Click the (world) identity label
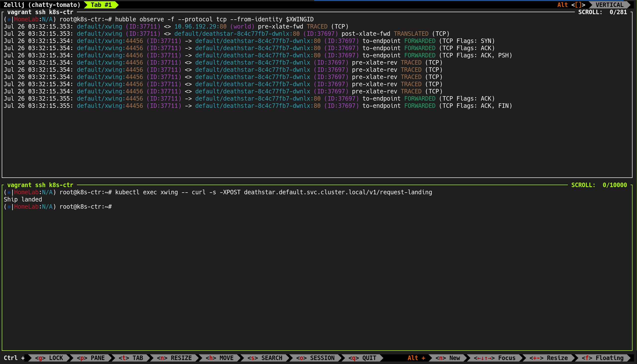The width and height of the screenshot is (637, 364). (242, 26)
